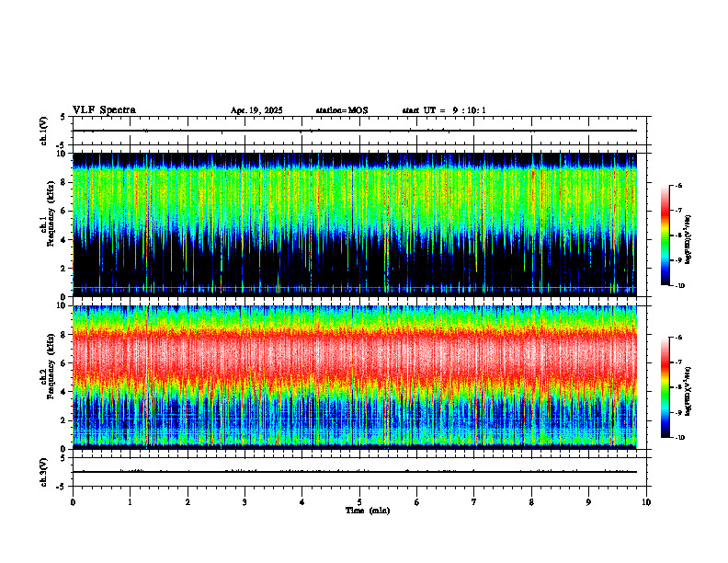Click the "station=MOS" header label

pos(342,110)
